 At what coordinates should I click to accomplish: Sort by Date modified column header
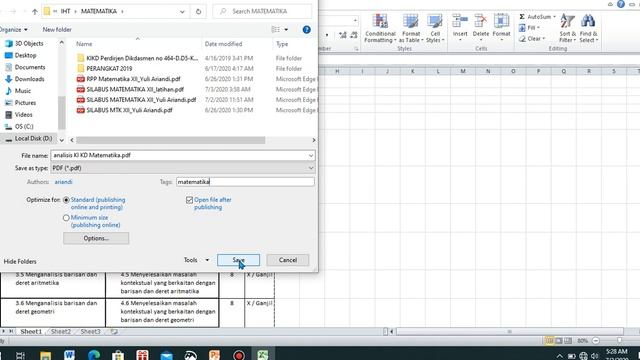point(223,44)
